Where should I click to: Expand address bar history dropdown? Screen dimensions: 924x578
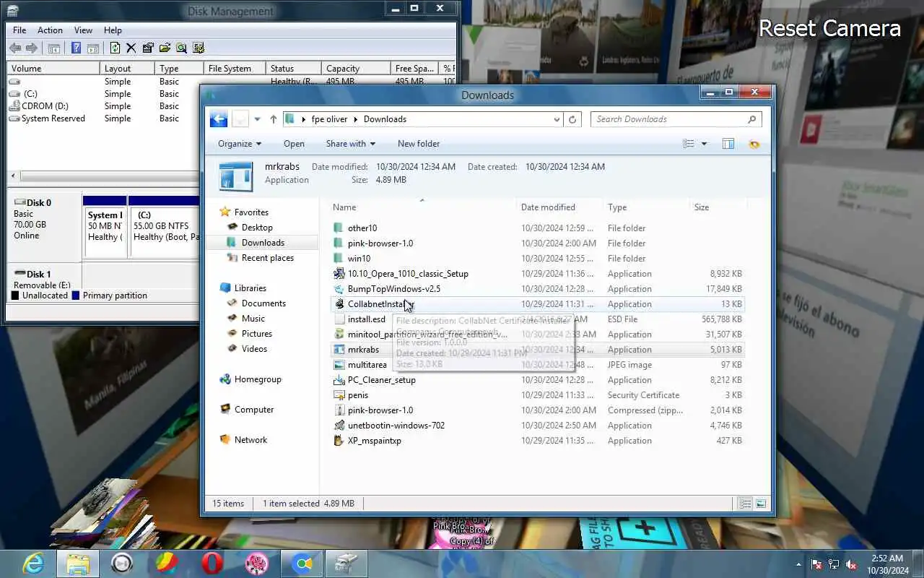(x=557, y=119)
